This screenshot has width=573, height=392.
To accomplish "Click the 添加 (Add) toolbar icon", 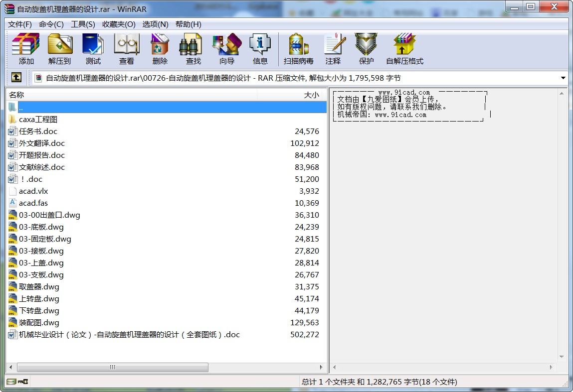I will [25, 48].
